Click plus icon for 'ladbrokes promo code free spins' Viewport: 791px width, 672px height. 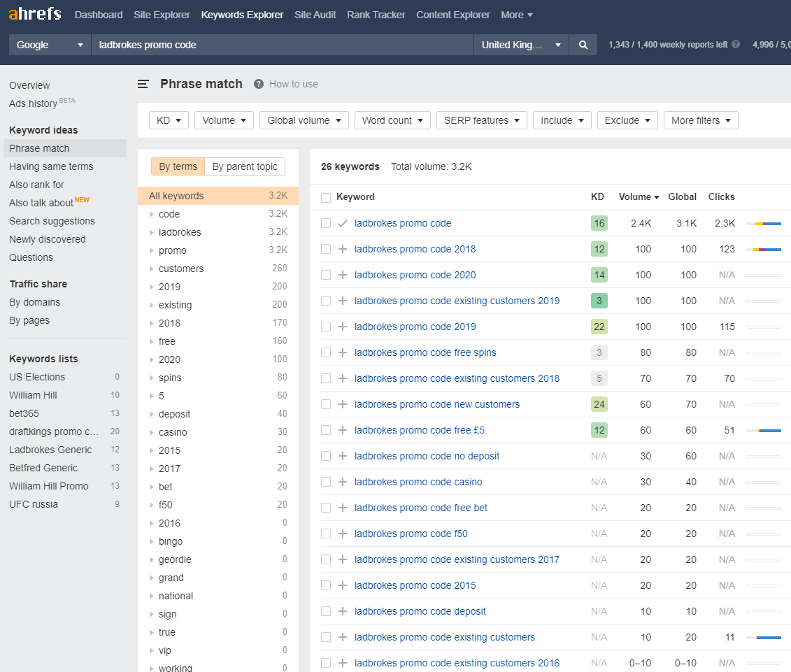pyautogui.click(x=343, y=352)
